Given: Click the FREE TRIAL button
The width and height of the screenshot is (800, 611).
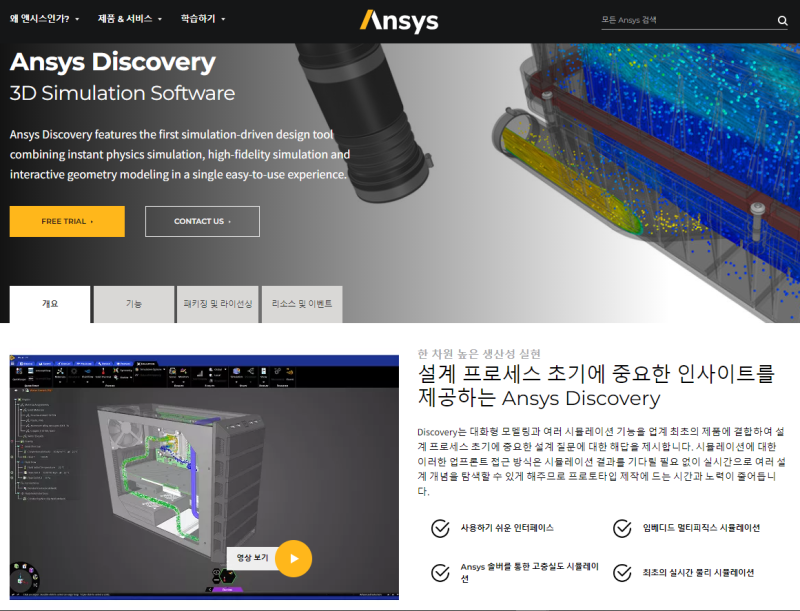Looking at the screenshot, I should (x=67, y=221).
